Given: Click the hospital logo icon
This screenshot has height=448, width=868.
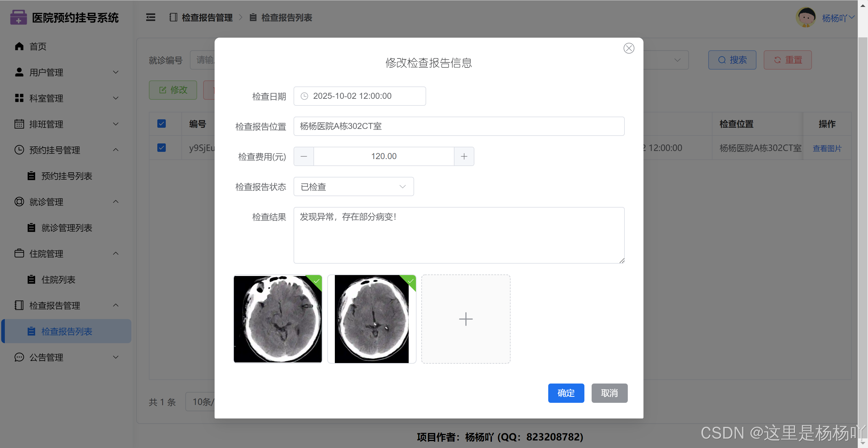Looking at the screenshot, I should tap(18, 17).
